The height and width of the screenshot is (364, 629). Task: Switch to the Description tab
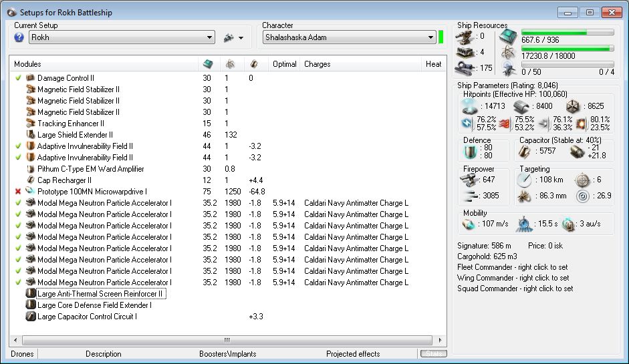point(104,353)
